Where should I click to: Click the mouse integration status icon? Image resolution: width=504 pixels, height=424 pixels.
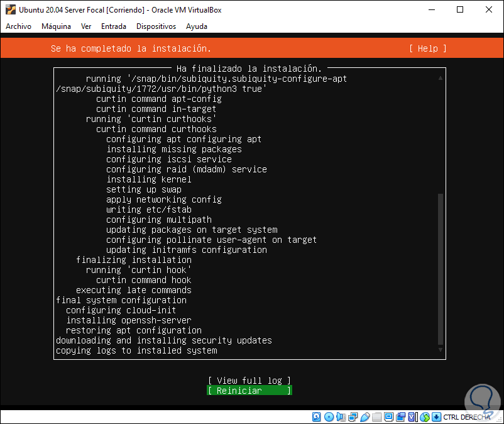(x=425, y=417)
